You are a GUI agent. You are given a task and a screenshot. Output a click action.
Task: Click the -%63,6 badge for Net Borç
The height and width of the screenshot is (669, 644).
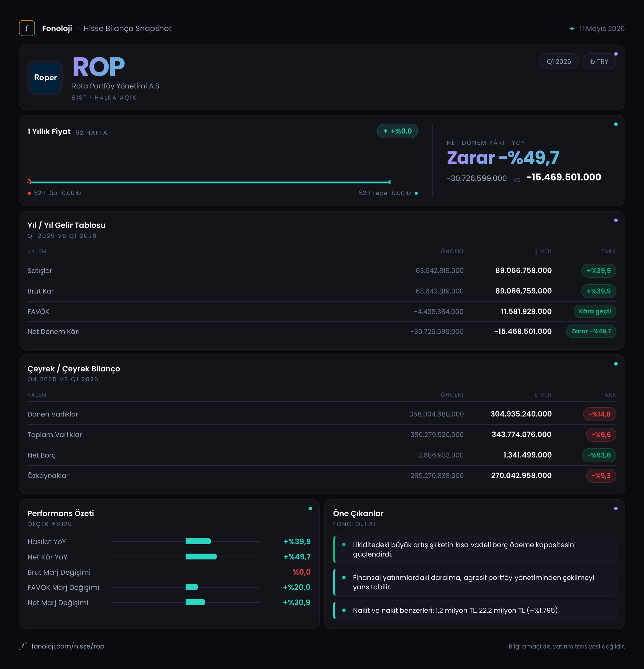tap(599, 455)
